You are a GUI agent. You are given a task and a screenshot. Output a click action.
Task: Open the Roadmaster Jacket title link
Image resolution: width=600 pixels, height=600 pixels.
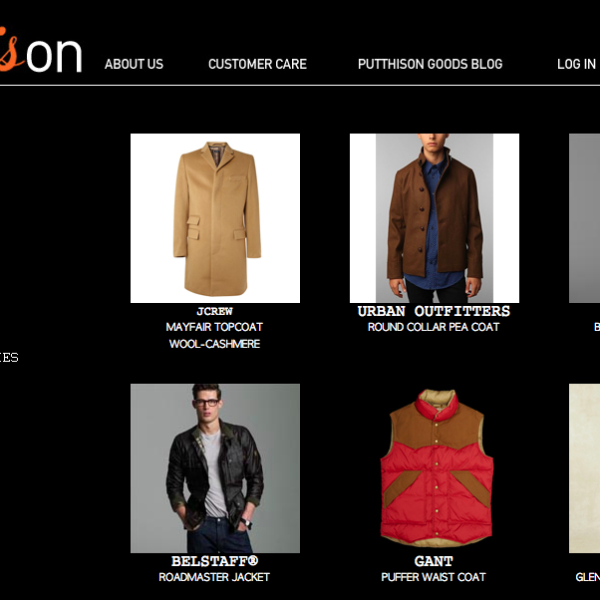coord(214,577)
